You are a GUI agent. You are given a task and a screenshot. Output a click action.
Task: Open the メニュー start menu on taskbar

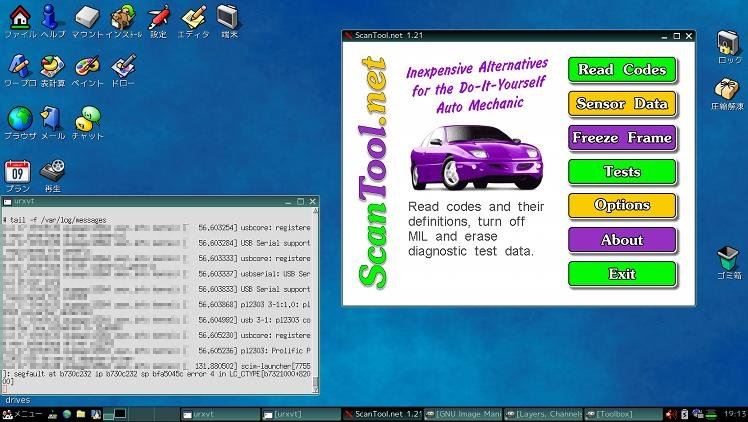pos(22,414)
